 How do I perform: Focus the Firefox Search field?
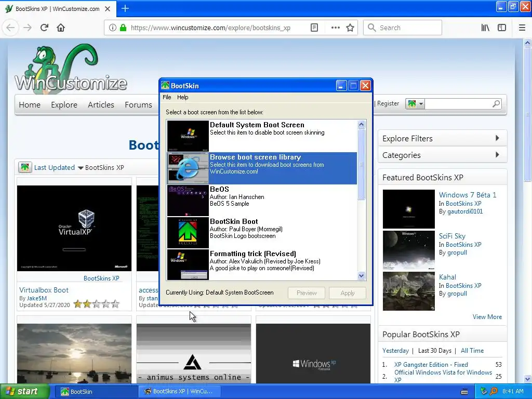tap(403, 28)
